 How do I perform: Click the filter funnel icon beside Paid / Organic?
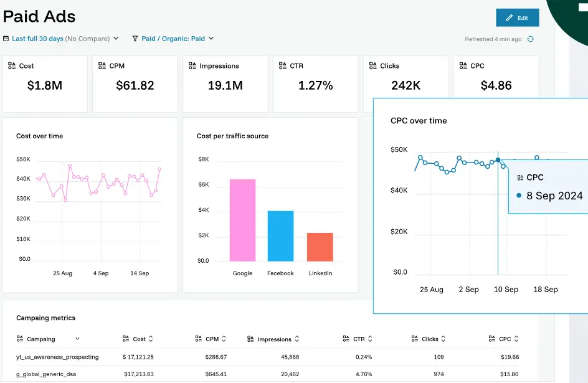click(x=135, y=39)
